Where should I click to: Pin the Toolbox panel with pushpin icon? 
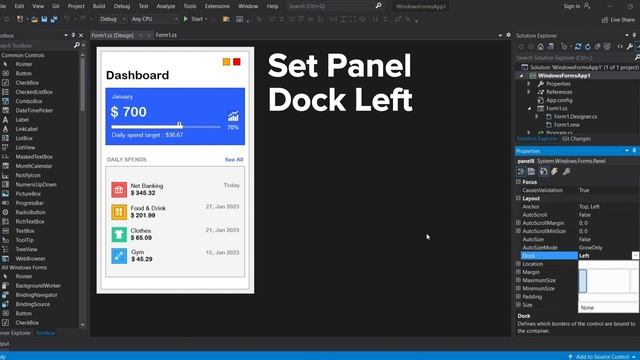(73, 36)
